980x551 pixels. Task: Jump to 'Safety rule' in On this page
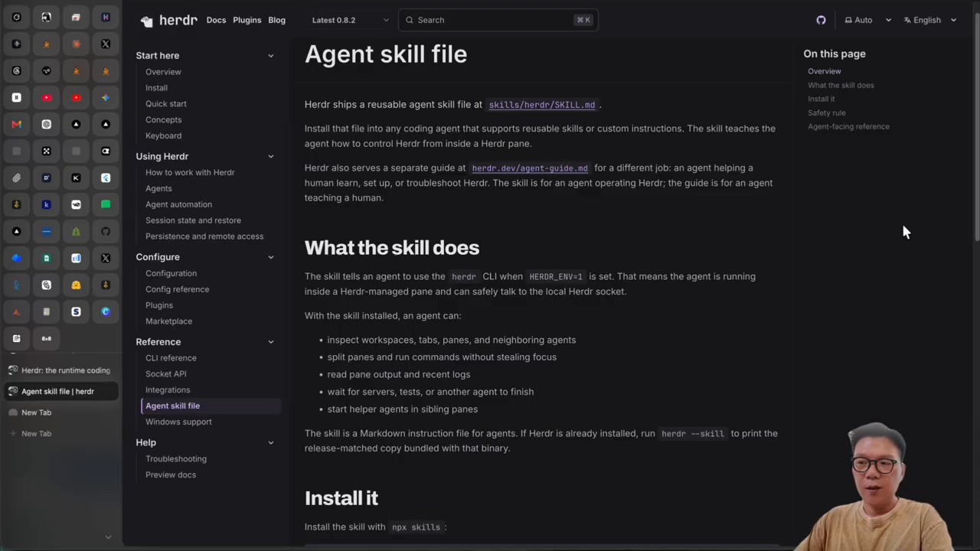point(827,112)
